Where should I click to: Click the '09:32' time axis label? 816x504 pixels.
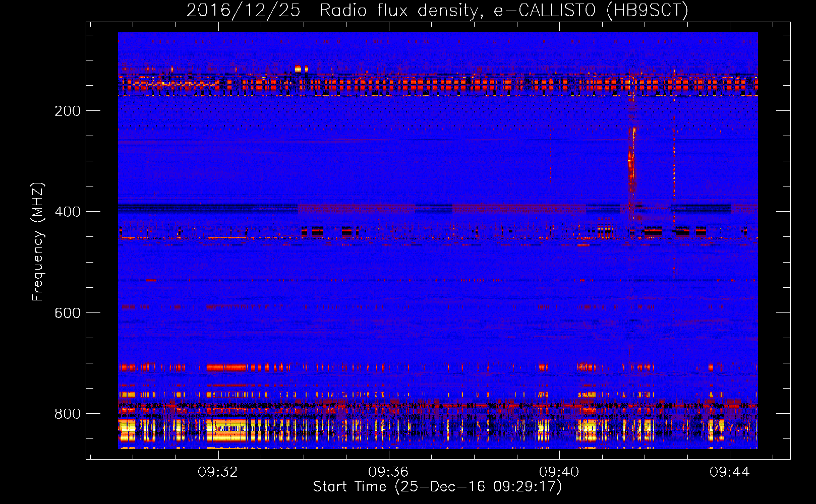[x=218, y=472]
